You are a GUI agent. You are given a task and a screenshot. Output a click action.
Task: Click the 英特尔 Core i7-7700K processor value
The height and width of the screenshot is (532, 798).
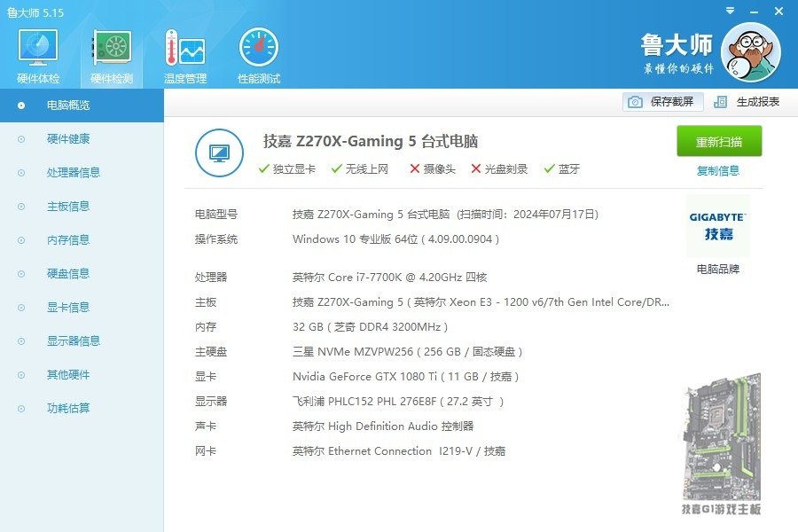(x=389, y=278)
